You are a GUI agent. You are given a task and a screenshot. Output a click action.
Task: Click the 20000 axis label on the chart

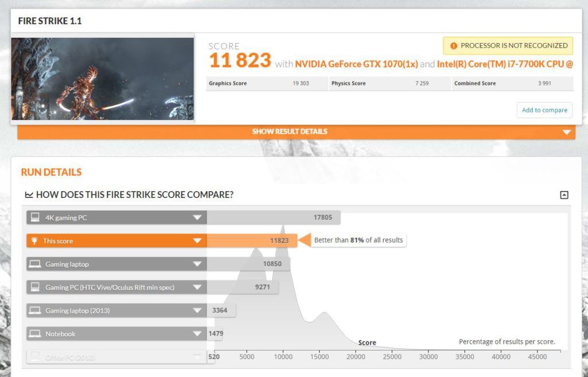[356, 357]
